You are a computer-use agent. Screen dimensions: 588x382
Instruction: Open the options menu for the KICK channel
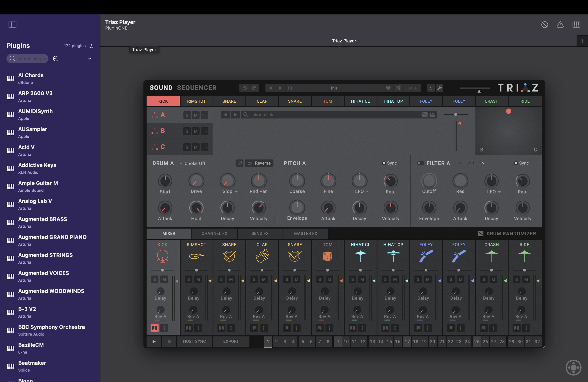tap(164, 328)
